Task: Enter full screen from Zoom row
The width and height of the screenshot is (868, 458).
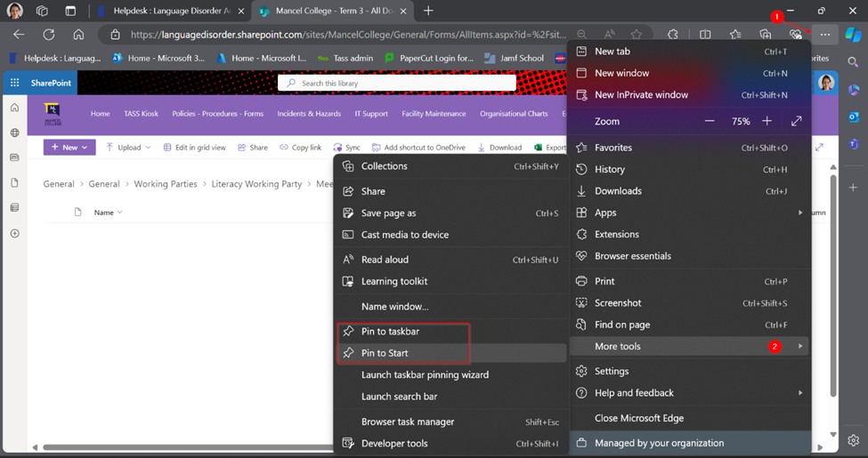Action: point(796,121)
